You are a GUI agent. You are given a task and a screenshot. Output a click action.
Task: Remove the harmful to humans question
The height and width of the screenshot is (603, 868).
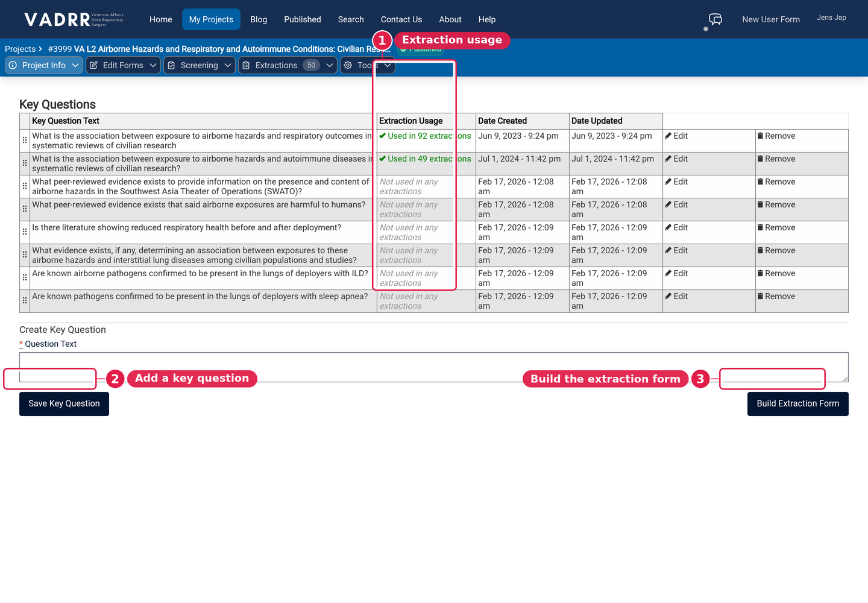(776, 204)
